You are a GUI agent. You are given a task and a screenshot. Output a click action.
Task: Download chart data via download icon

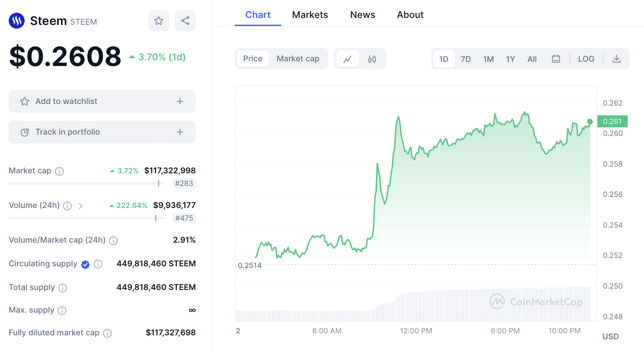(x=617, y=59)
